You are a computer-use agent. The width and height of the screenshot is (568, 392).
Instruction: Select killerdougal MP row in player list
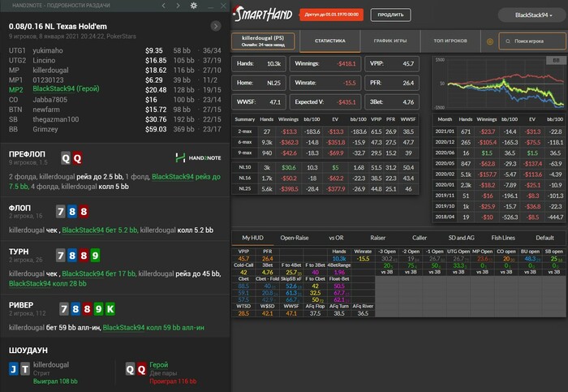click(115, 70)
